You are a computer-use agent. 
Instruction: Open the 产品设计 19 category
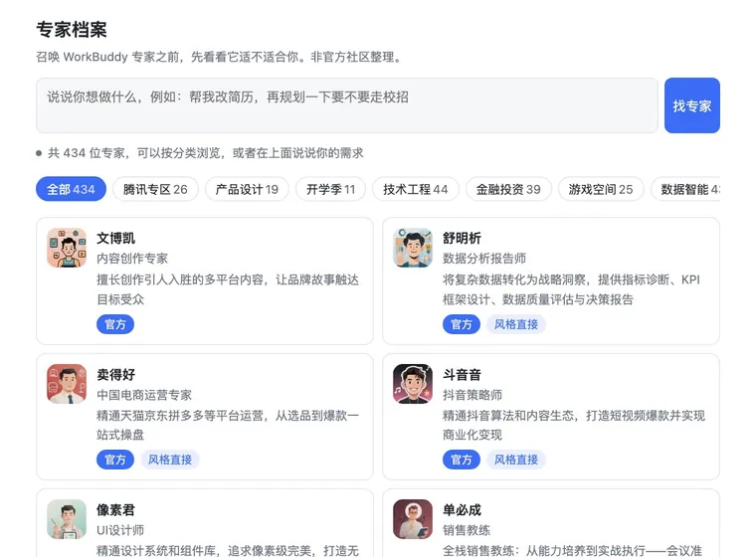247,189
